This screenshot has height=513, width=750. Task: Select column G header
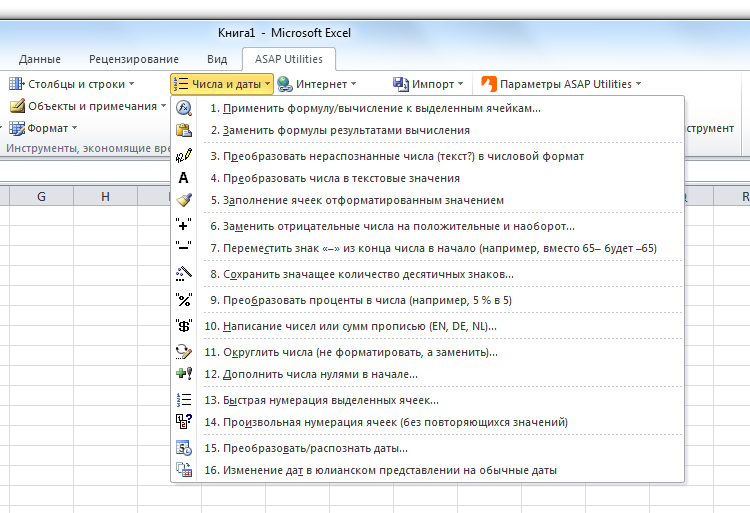[42, 196]
